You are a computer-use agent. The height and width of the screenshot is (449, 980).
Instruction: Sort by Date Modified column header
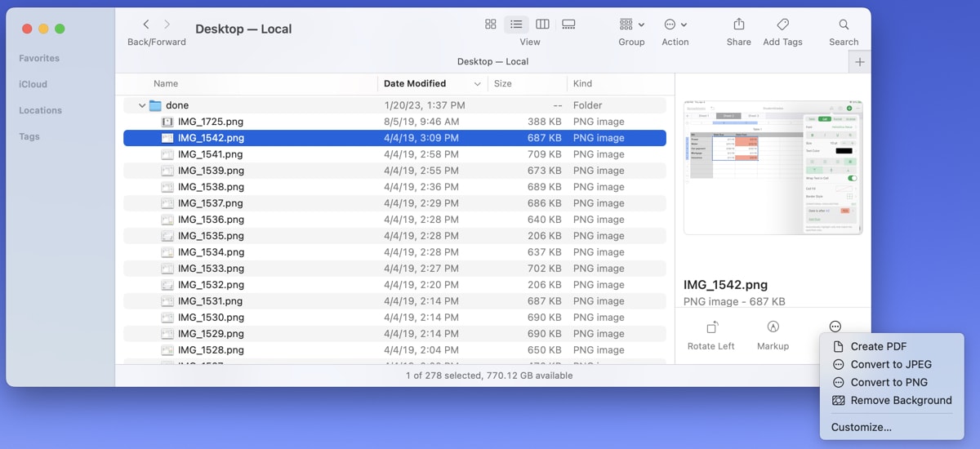click(415, 83)
